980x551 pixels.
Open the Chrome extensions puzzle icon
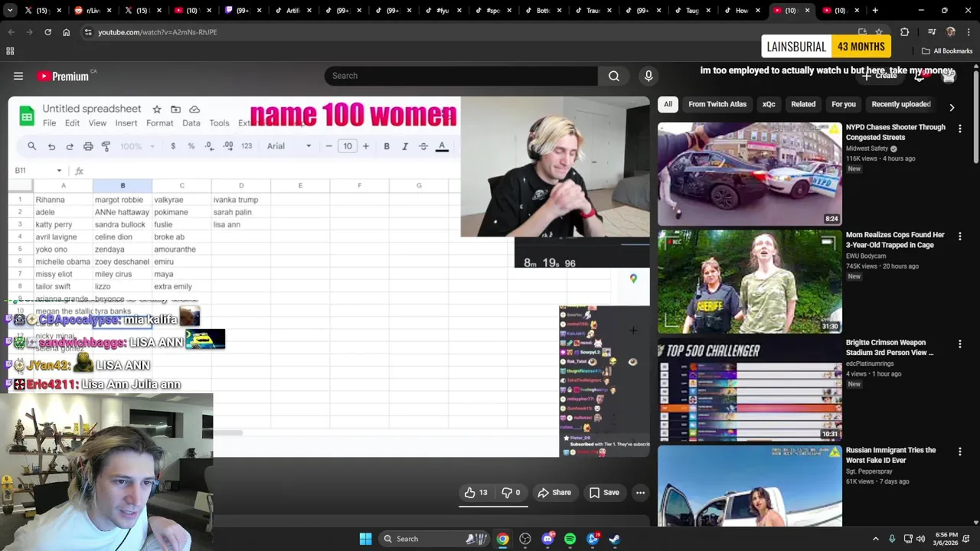pos(904,32)
